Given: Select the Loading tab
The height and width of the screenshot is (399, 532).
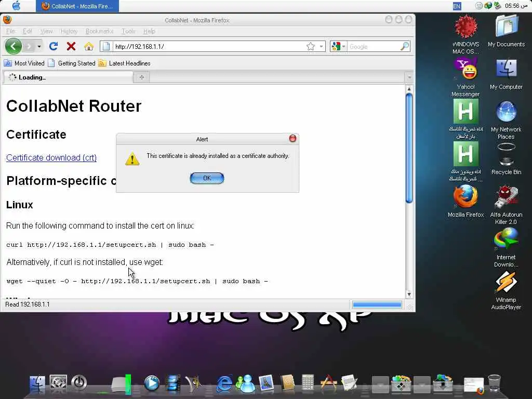Looking at the screenshot, I should coord(68,77).
